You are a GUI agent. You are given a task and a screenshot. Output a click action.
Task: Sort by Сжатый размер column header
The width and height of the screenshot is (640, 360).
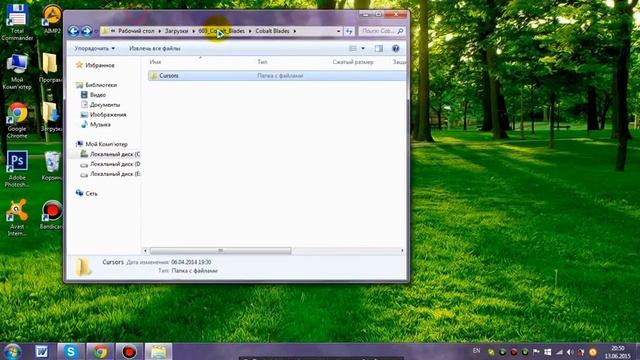pyautogui.click(x=353, y=62)
